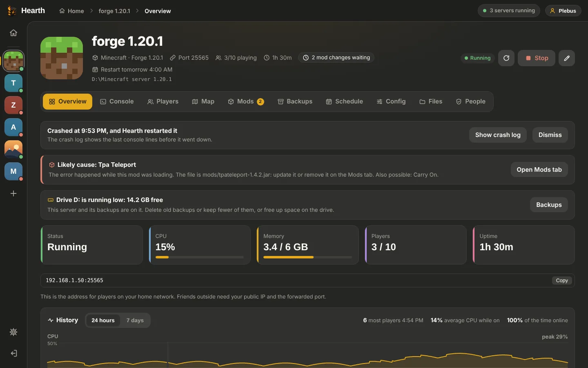Restart server with the circular arrow button
This screenshot has width=588, height=368.
[x=506, y=58]
